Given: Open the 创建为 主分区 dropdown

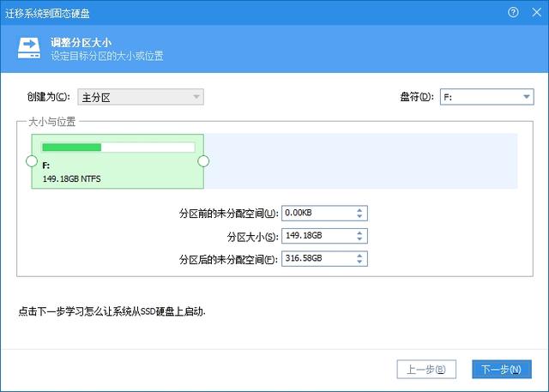Looking at the screenshot, I should [x=141, y=97].
